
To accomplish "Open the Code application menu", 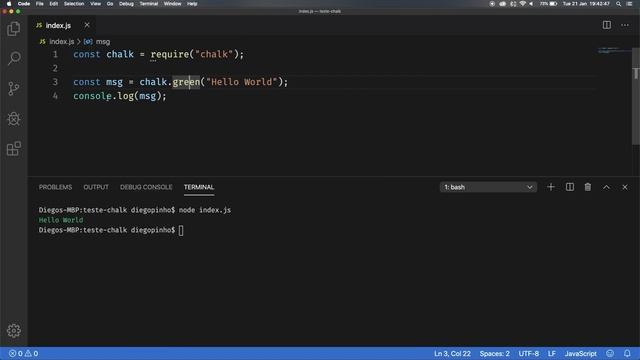I will click(x=24, y=4).
